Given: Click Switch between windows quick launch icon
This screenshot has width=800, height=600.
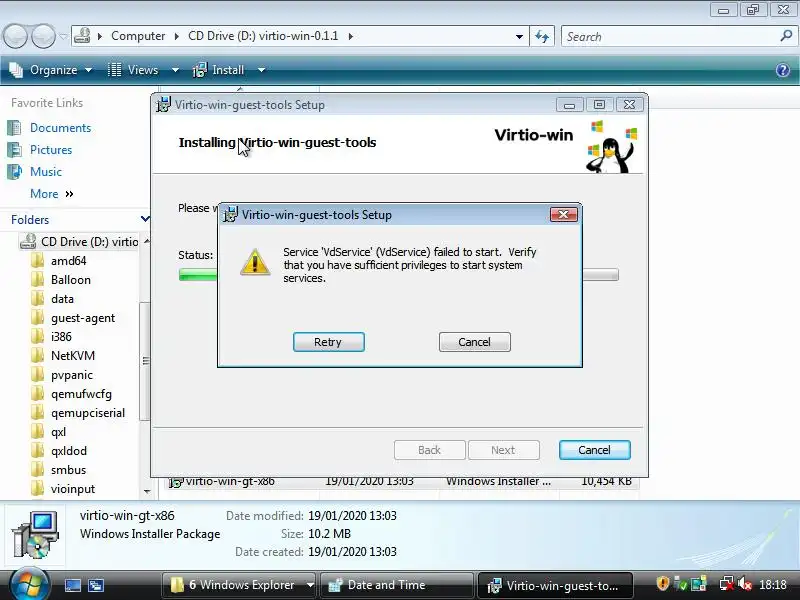Looking at the screenshot, I should (96, 585).
